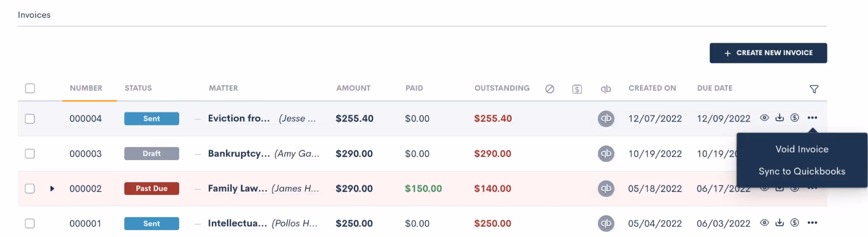Download invoice 000001
Screen dimensions: 868x237
pos(779,223)
